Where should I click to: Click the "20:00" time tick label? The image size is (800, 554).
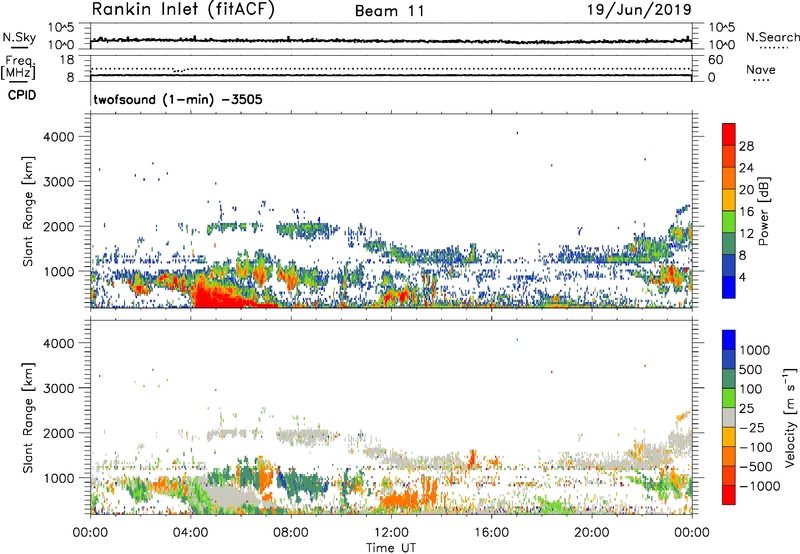[592, 533]
